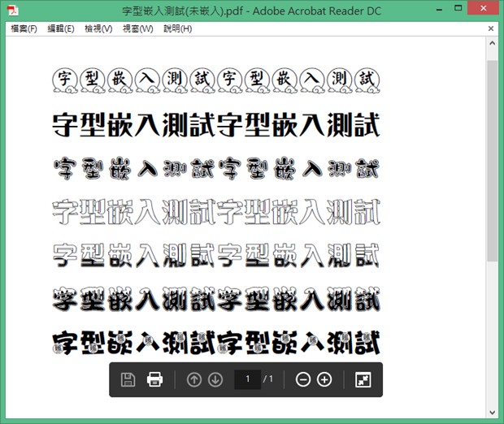Click the Acrobat toolbar show icon

363,379
